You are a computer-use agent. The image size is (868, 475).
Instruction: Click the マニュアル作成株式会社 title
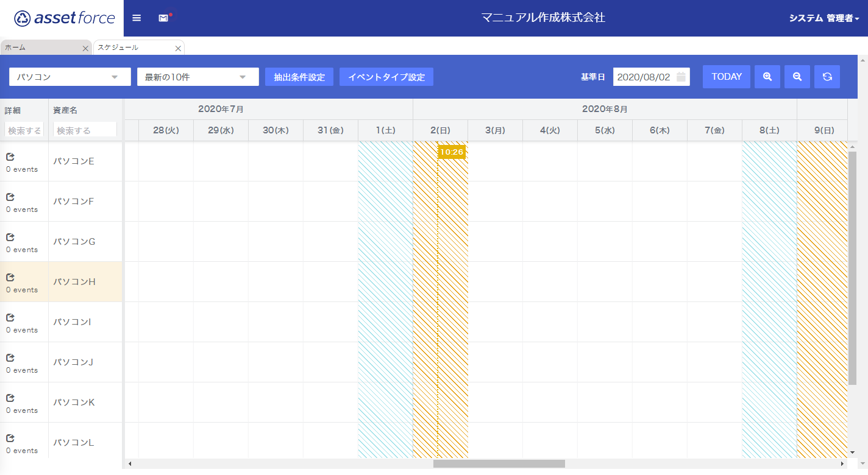pyautogui.click(x=543, y=18)
